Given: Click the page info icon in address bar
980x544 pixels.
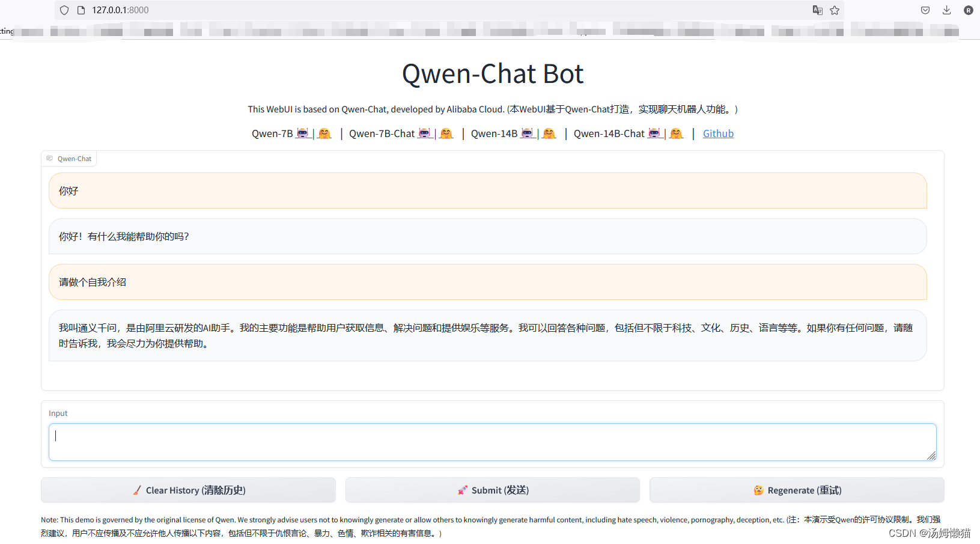Looking at the screenshot, I should [81, 10].
